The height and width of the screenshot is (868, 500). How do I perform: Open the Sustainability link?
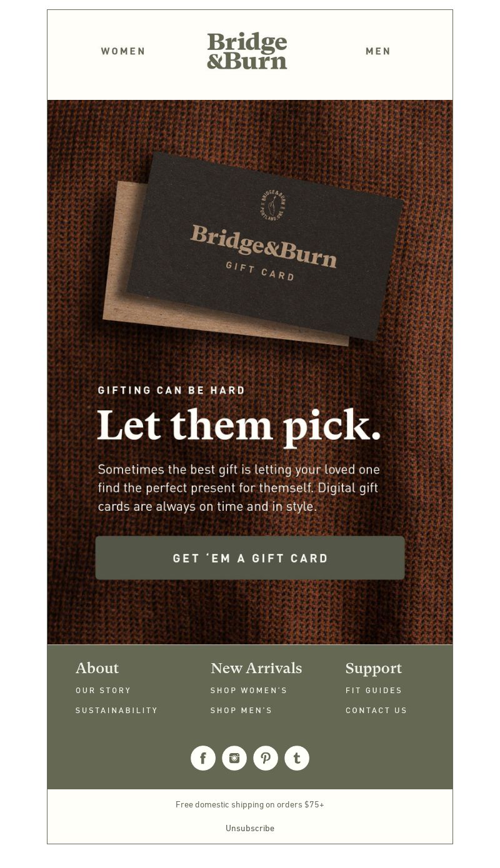click(x=117, y=711)
